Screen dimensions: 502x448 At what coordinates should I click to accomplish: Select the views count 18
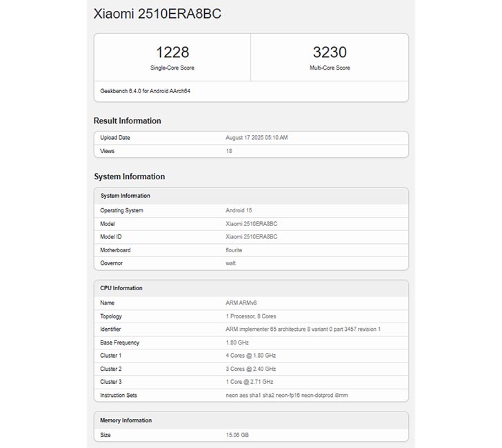229,151
